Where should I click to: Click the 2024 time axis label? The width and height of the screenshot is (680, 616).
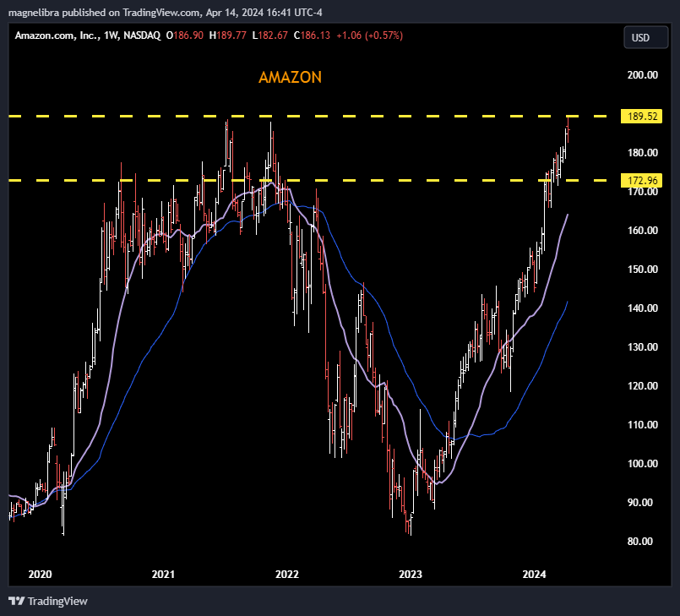click(x=534, y=575)
